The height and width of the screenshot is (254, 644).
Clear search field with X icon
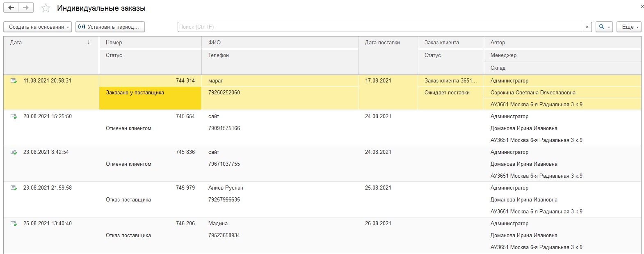(587, 27)
